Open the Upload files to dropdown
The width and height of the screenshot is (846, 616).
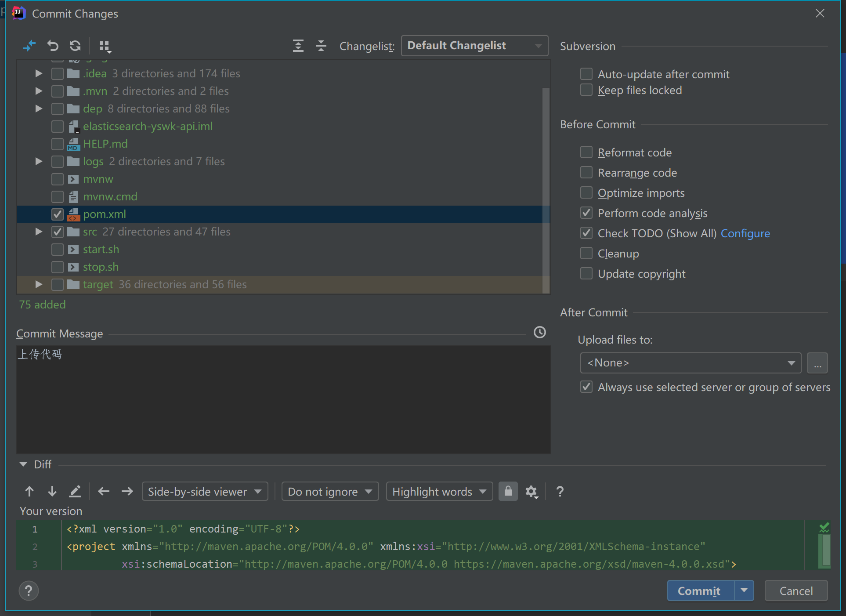tap(691, 363)
